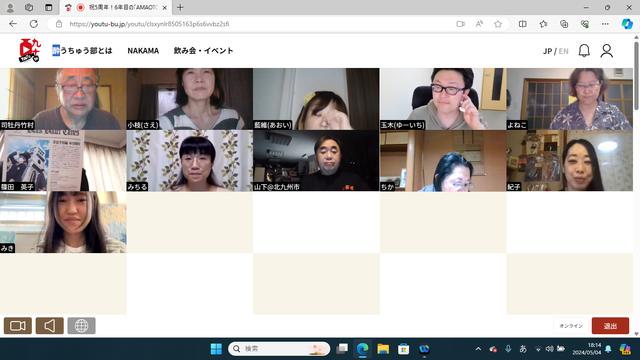Select video tile of 司牡丹竹村
Viewport: 640px width, 360px height.
coord(63,99)
